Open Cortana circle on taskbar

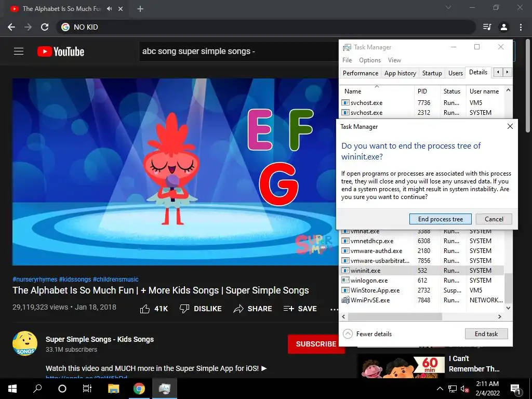(x=62, y=389)
